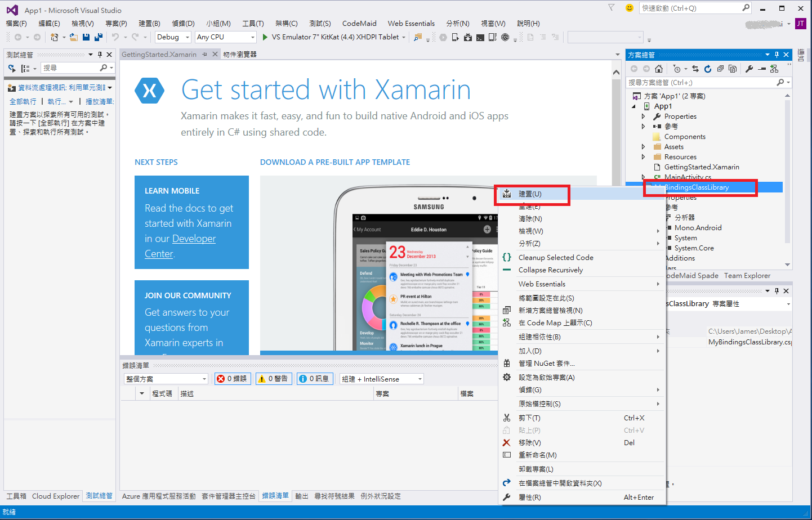Click the New Project toolbar icon
The width and height of the screenshot is (812, 520).
click(55, 37)
